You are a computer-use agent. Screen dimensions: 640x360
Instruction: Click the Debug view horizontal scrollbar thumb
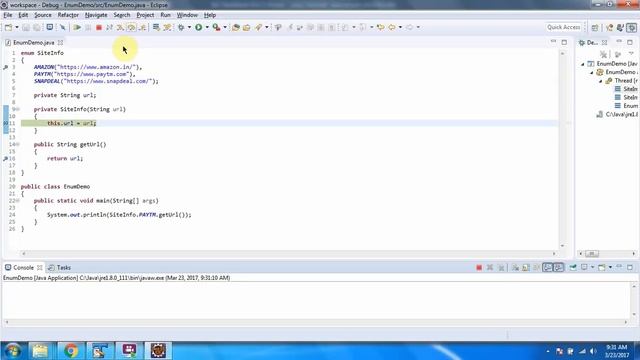592,253
